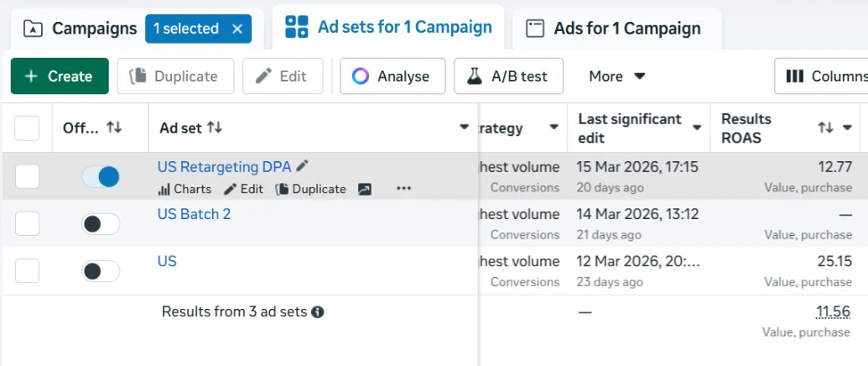868x366 pixels.
Task: Open the US Batch 2 ad set link
Action: click(x=194, y=214)
